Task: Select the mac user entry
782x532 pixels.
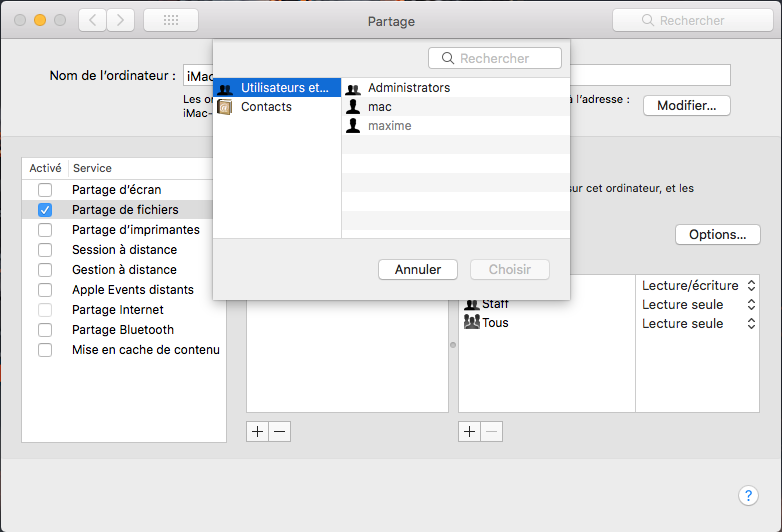Action: pos(379,107)
